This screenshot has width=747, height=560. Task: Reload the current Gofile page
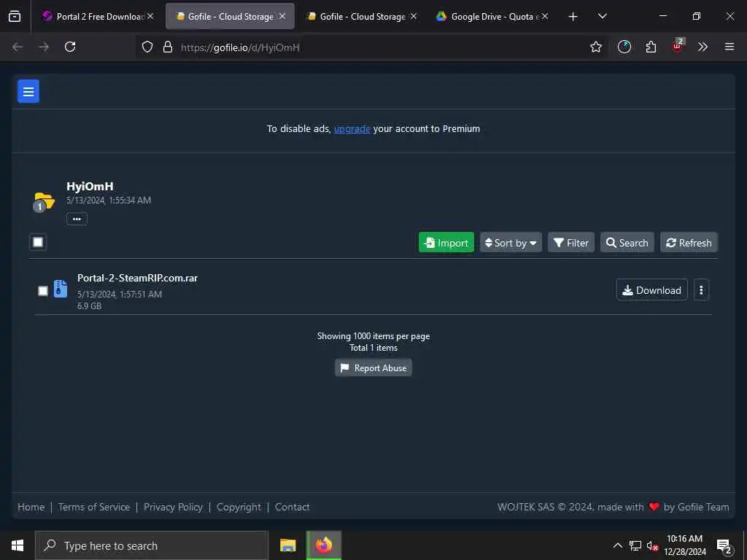[x=70, y=47]
